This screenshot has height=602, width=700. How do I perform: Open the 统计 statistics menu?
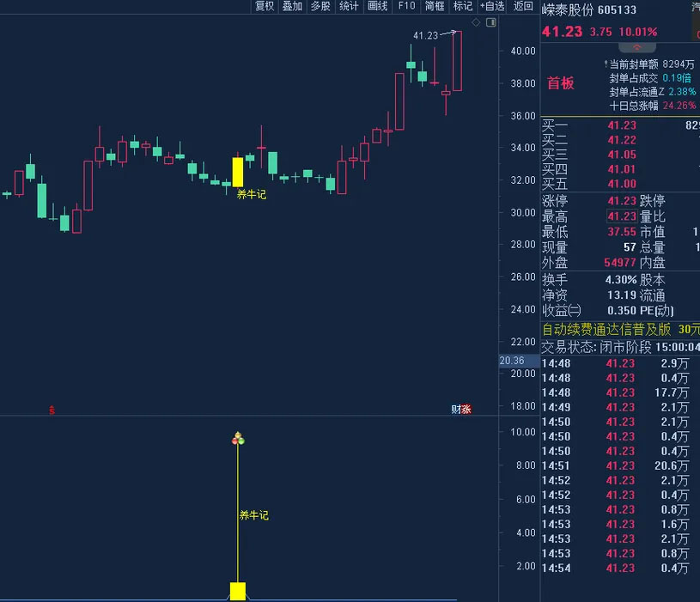pos(349,6)
